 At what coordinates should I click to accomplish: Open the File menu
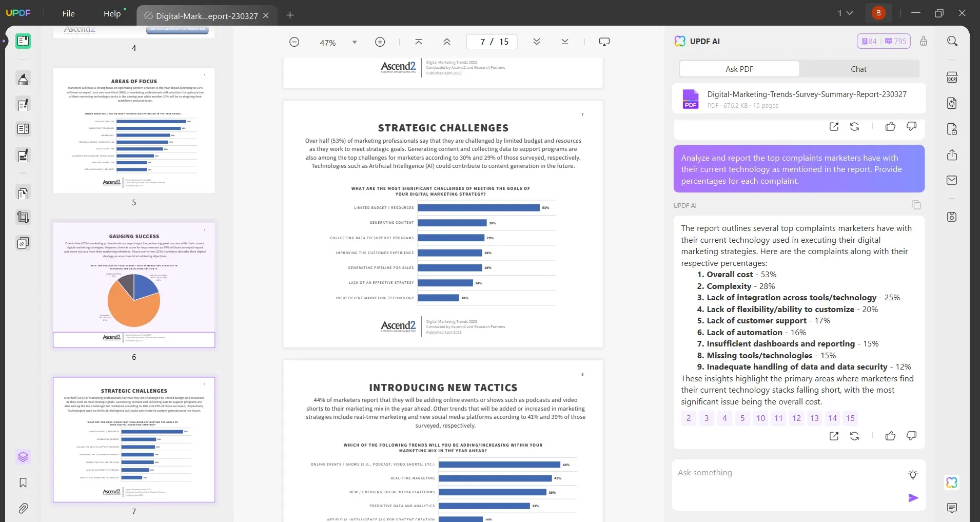pos(68,13)
